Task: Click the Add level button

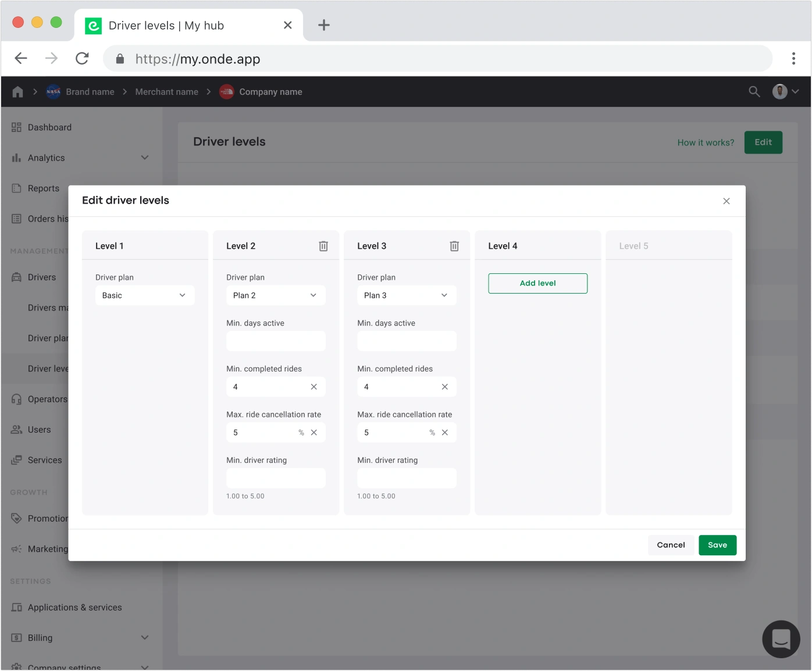Action: (537, 283)
